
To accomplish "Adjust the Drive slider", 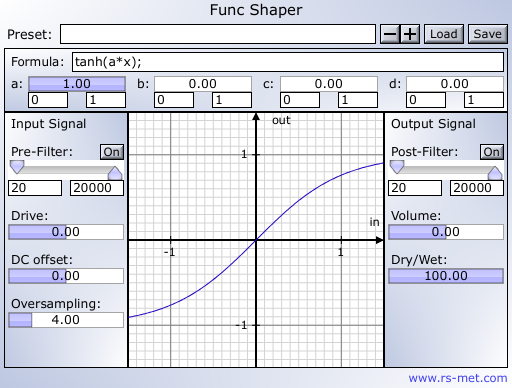I will 66,232.
